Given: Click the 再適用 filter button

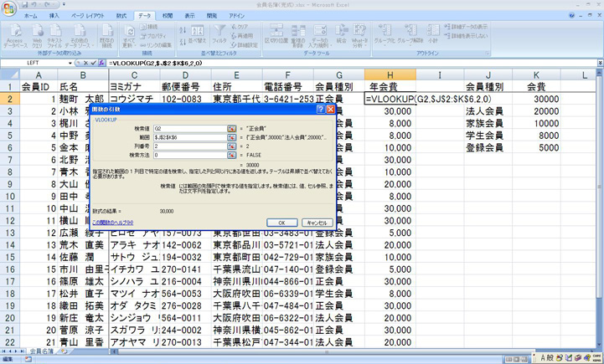Looking at the screenshot, I should [x=241, y=36].
